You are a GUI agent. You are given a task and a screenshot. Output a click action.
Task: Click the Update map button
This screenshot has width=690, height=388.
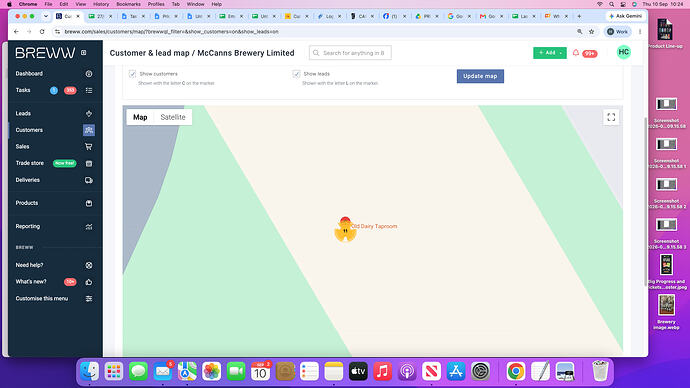[480, 76]
